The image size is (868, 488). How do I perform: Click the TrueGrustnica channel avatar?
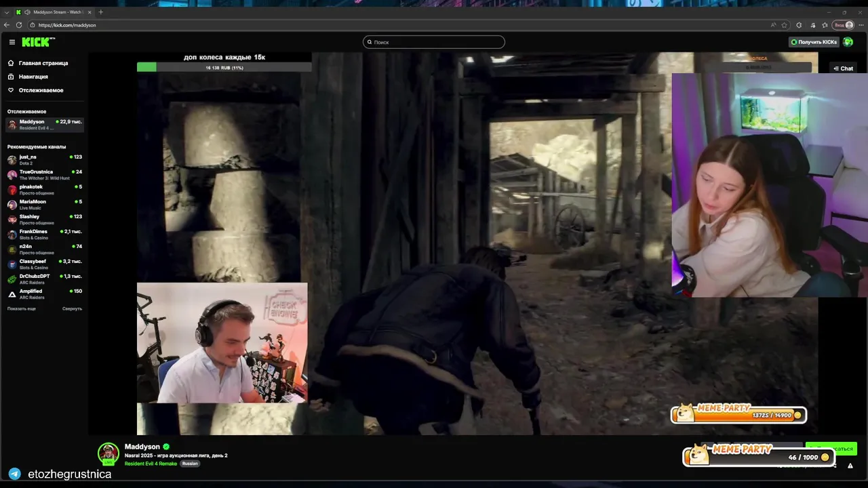12,175
